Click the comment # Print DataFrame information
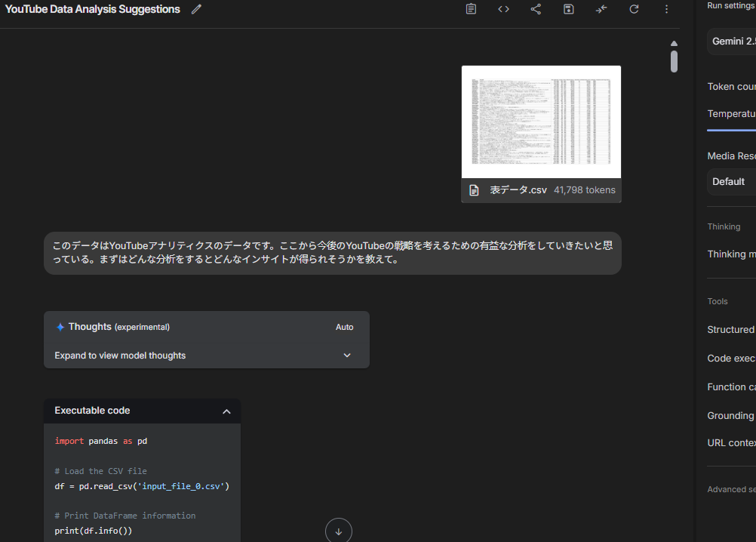This screenshot has height=542, width=756. (x=125, y=516)
